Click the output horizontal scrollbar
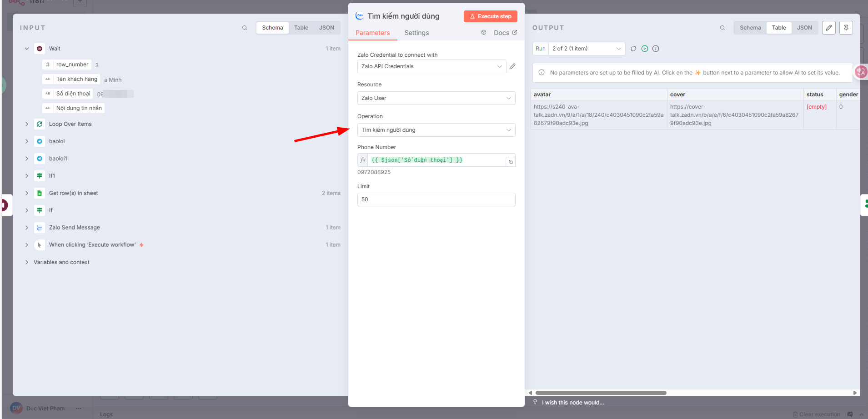Screen dimensions: 868x419 click(x=601, y=393)
